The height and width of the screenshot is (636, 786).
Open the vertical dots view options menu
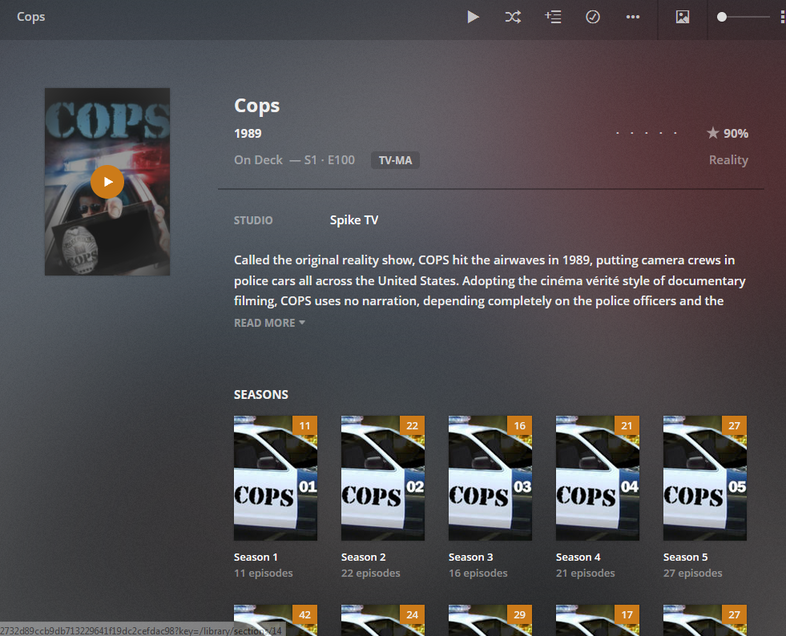[x=782, y=17]
